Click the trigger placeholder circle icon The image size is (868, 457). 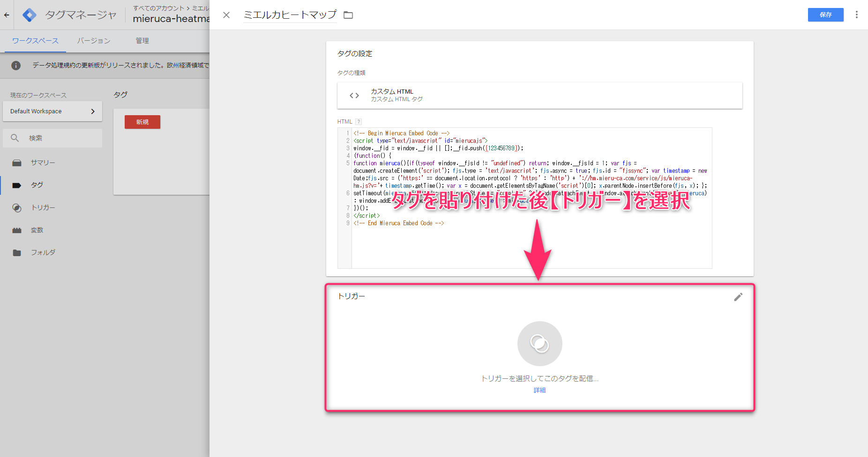[540, 344]
